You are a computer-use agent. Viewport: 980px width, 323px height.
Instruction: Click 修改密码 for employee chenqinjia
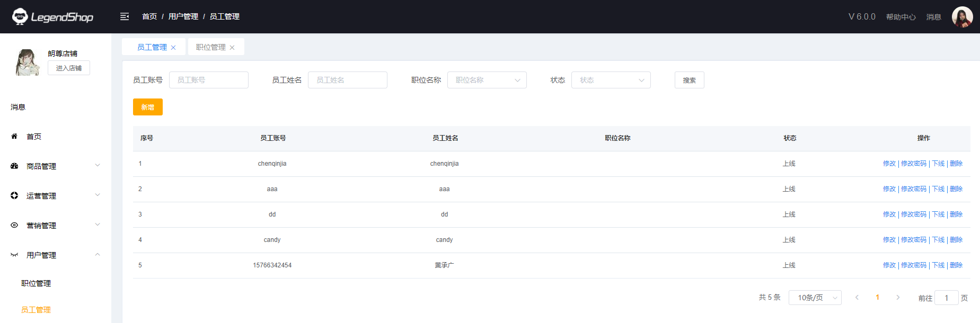(914, 164)
